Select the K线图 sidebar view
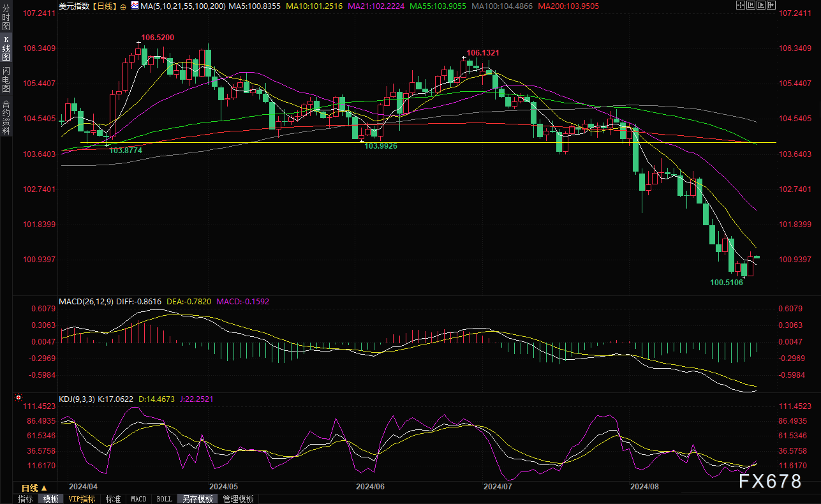This screenshot has height=504, width=821. point(6,48)
